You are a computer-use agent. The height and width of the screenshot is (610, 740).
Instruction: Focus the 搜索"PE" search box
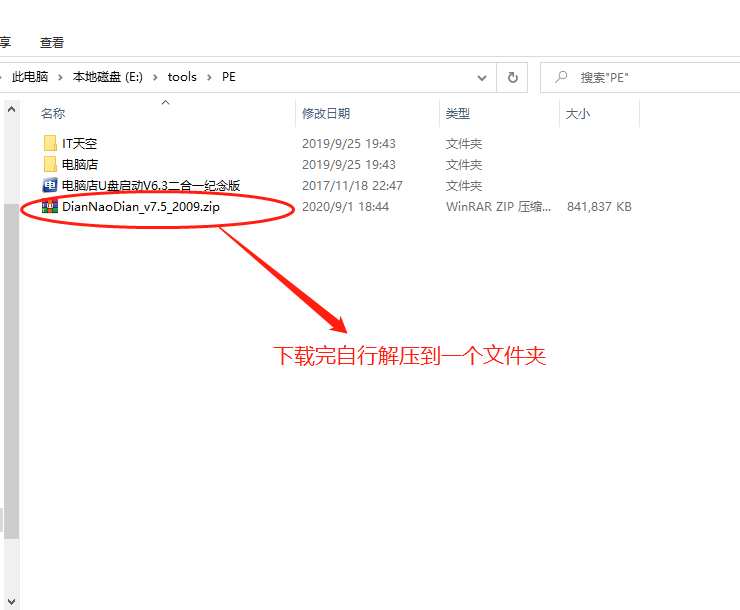point(640,77)
